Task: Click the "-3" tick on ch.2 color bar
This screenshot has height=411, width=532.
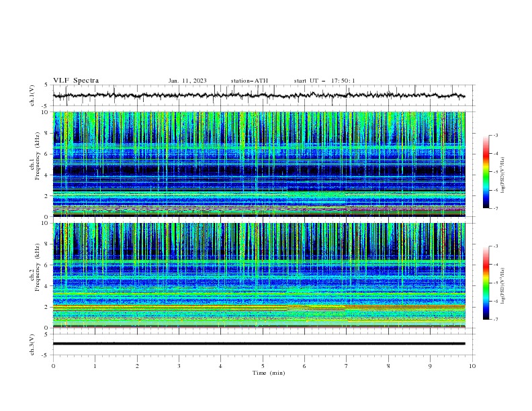Action: [x=495, y=246]
